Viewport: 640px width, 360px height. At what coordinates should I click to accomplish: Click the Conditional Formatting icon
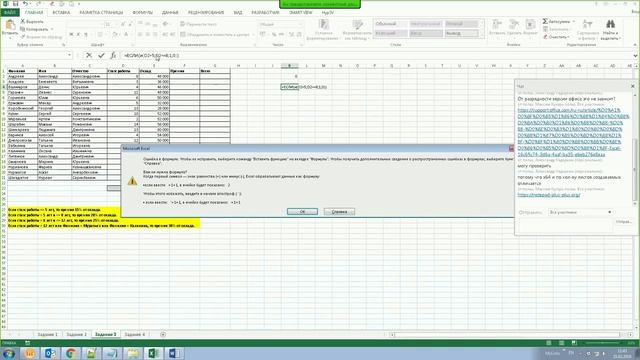click(x=323, y=25)
